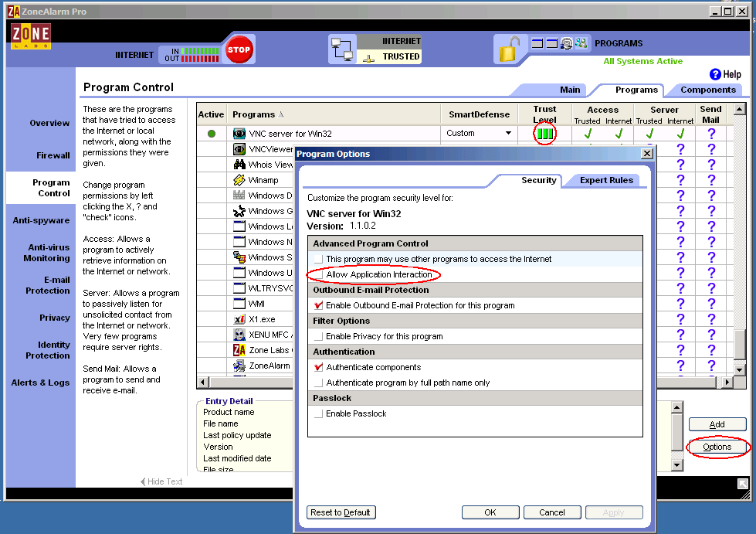Check Enable Privacy for this program

click(318, 336)
